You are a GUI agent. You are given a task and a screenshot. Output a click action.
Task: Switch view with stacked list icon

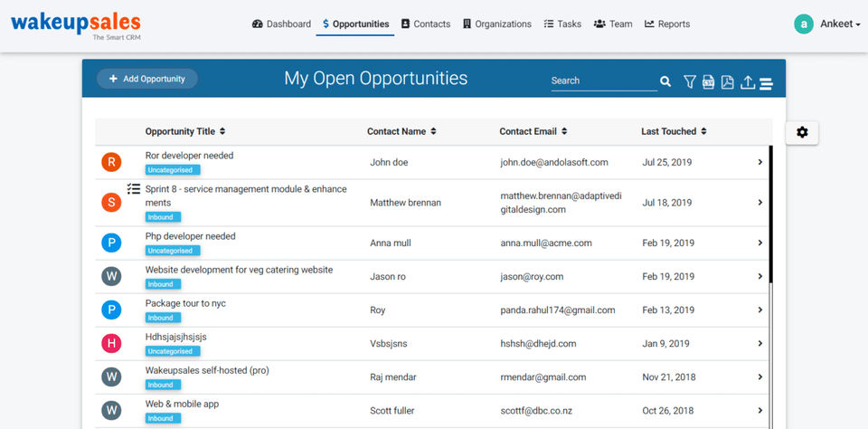click(766, 83)
